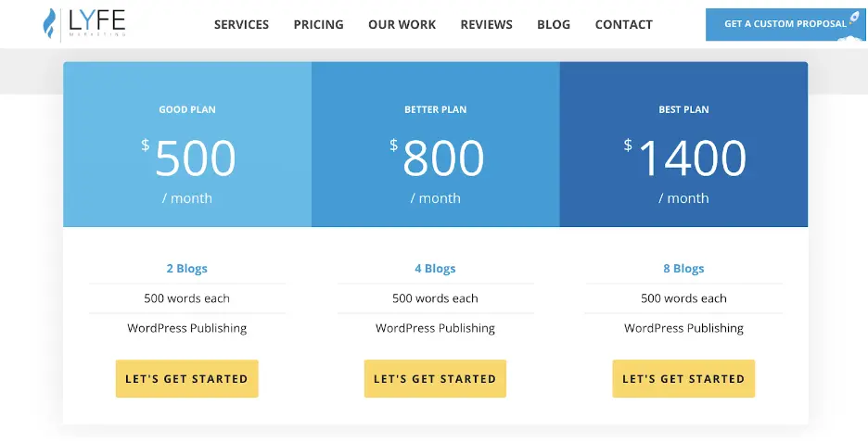Navigate to Reviews in the navbar
This screenshot has height=443, width=868.
coord(486,25)
